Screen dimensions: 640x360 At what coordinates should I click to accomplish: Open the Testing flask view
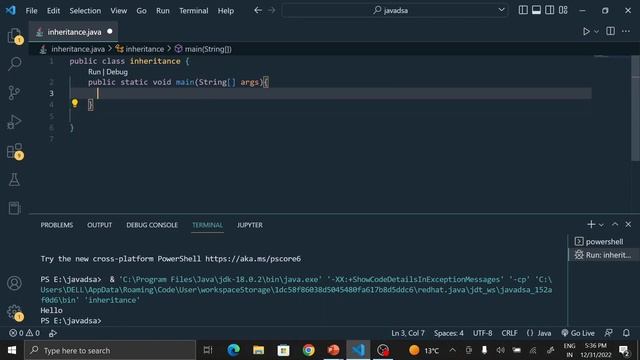click(14, 180)
